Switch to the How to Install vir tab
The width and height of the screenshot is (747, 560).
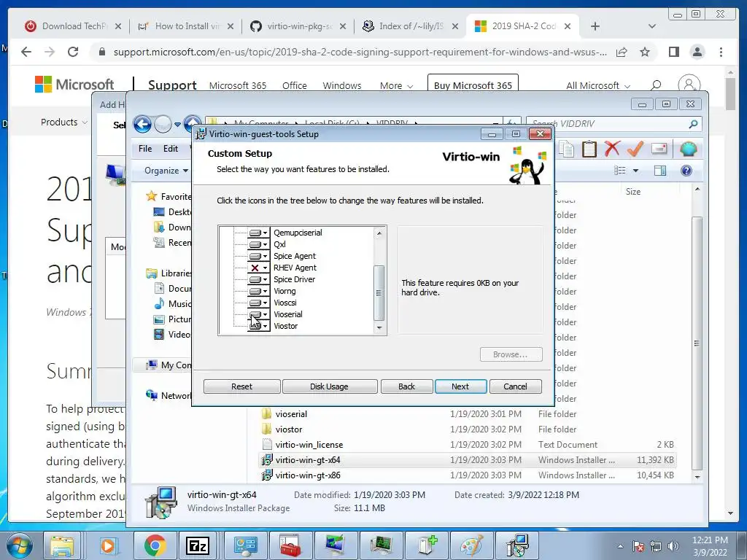click(186, 26)
